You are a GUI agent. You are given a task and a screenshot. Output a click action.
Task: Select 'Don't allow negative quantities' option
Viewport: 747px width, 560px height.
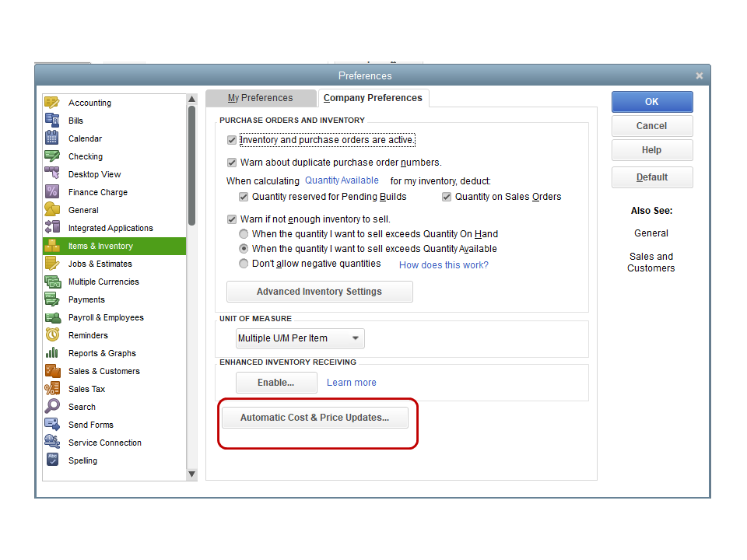pyautogui.click(x=244, y=264)
